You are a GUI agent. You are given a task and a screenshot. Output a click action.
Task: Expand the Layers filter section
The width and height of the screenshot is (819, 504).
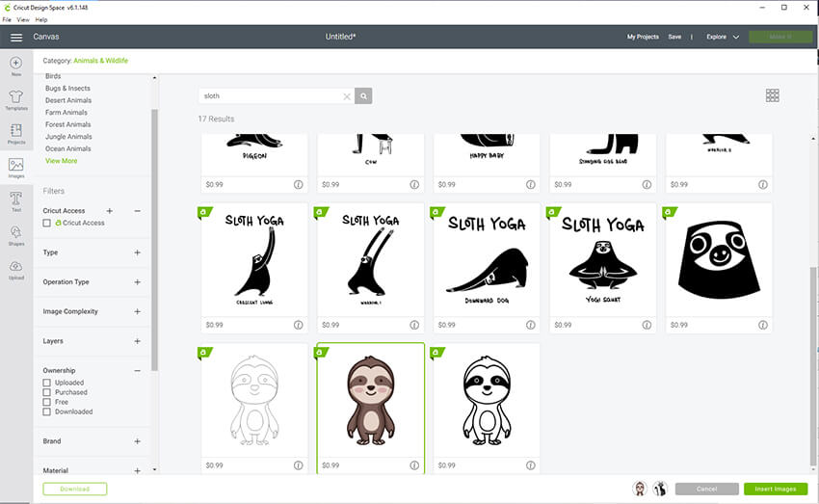point(138,341)
